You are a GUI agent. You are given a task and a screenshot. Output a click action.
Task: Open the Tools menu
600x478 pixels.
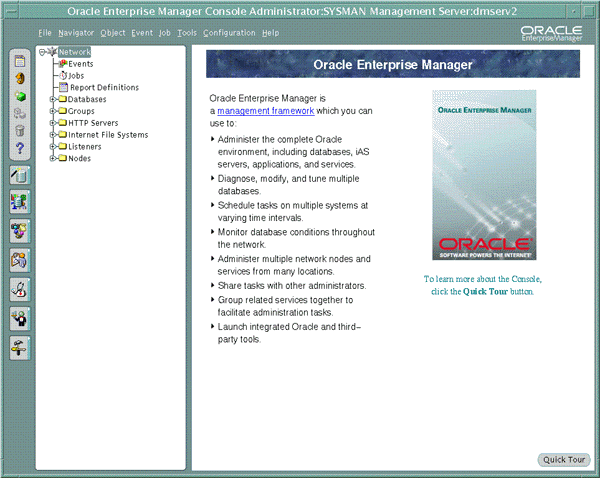(187, 33)
